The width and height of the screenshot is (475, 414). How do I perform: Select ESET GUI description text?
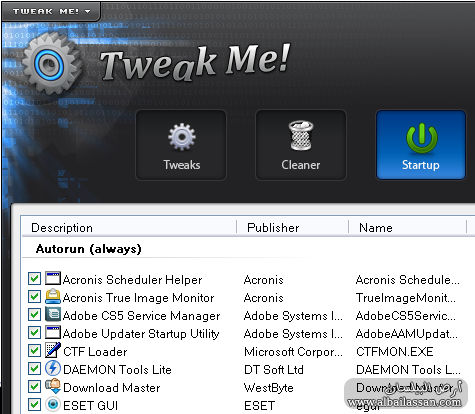click(91, 406)
